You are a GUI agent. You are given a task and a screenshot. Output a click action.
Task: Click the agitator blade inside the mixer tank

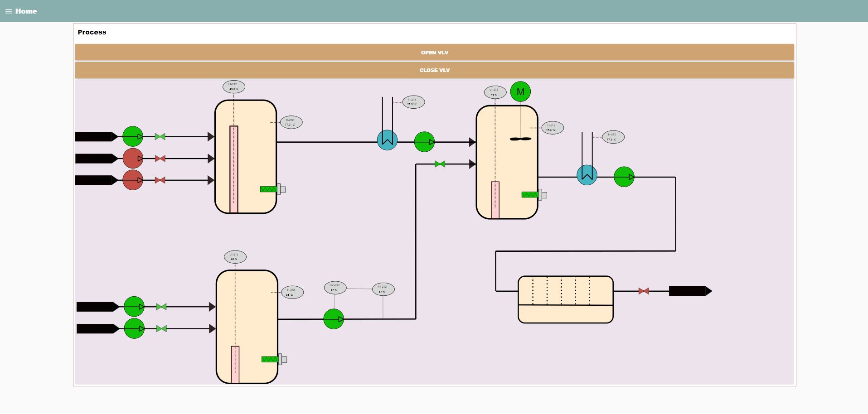[x=520, y=139]
